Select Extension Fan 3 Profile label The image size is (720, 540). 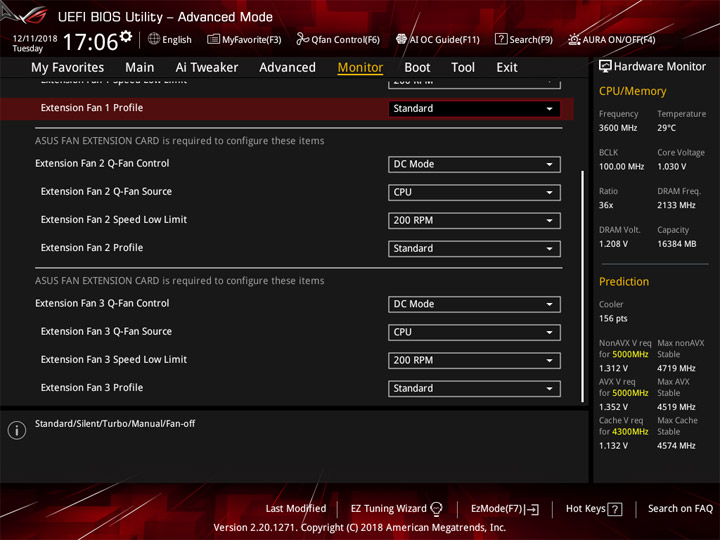click(92, 388)
